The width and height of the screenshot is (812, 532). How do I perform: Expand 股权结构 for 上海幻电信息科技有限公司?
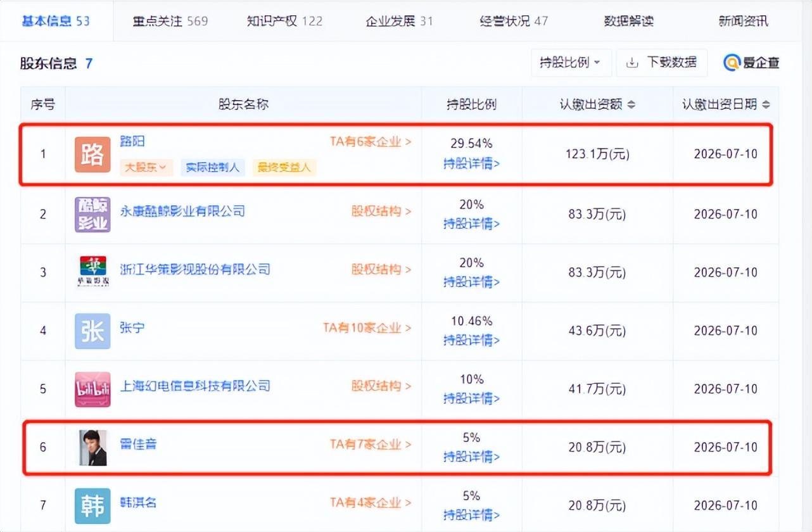(x=381, y=386)
